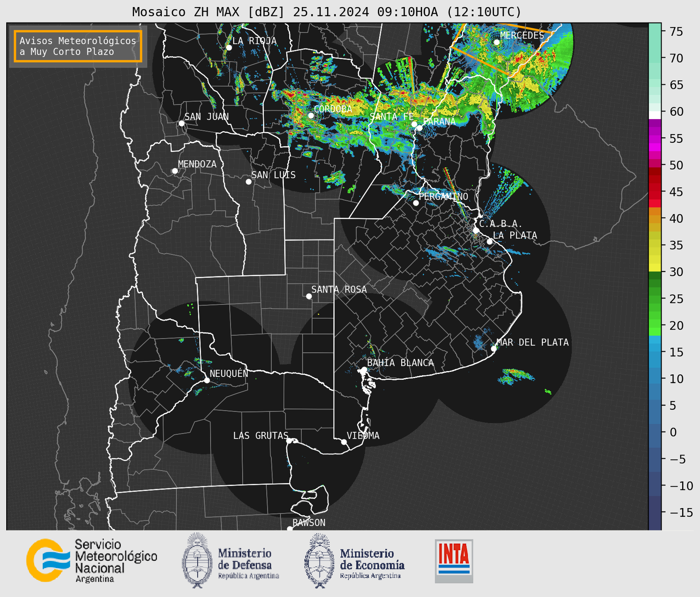Viewport: 700px width, 597px height.
Task: Click the Mercedes city marker dot
Action: (x=497, y=42)
